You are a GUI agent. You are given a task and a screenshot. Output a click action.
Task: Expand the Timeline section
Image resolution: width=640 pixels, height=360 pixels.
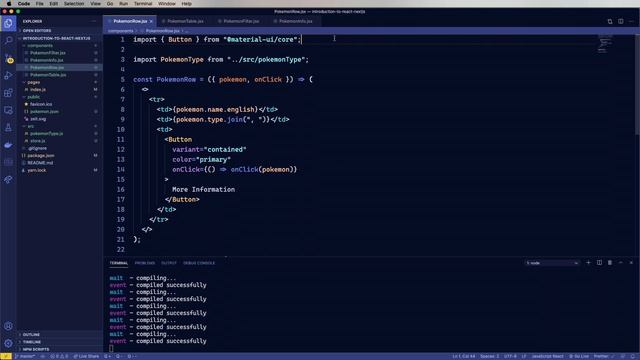pos(60,342)
